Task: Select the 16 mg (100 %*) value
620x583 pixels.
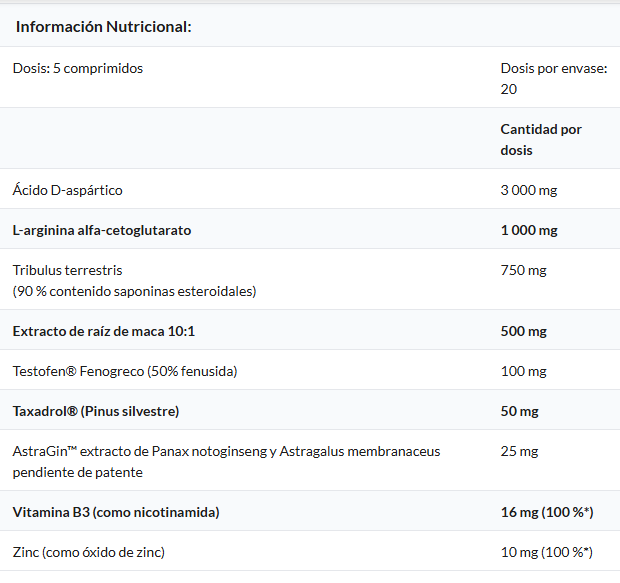Action: [x=547, y=512]
